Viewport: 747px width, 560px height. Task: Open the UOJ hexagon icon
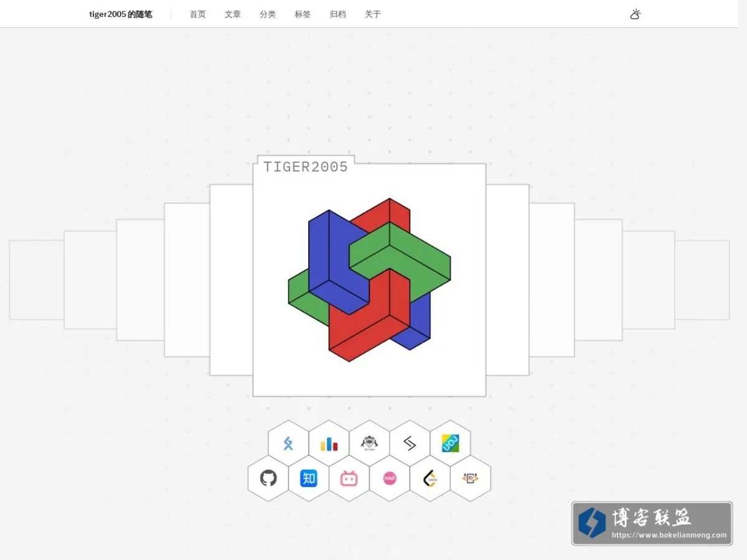(450, 444)
